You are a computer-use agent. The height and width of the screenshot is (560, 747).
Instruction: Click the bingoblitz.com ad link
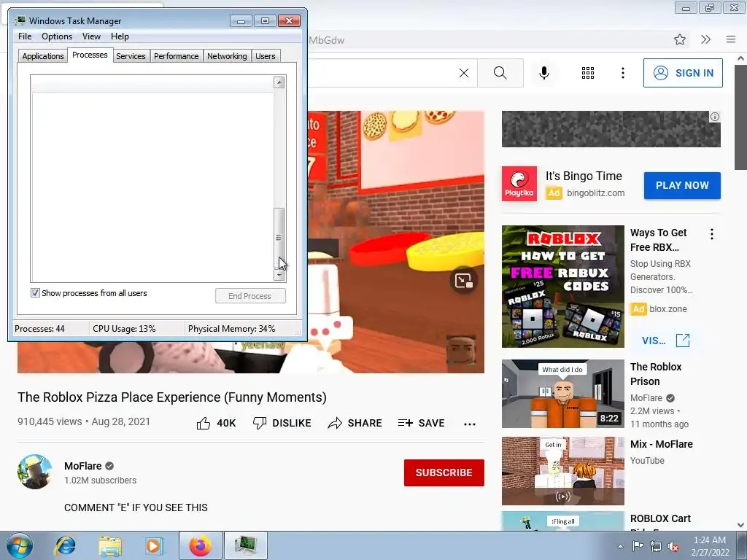click(595, 192)
